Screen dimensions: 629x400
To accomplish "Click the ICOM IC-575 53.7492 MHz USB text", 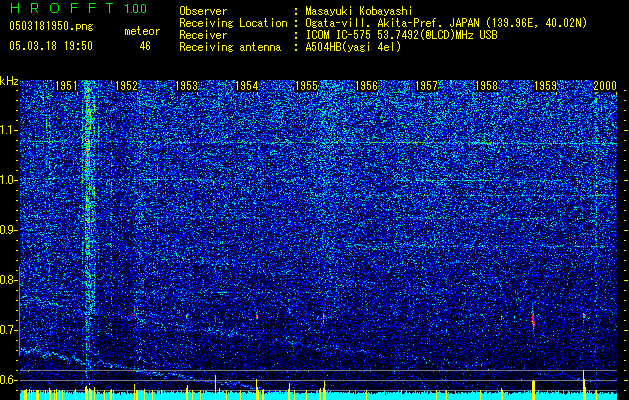I will tap(401, 35).
